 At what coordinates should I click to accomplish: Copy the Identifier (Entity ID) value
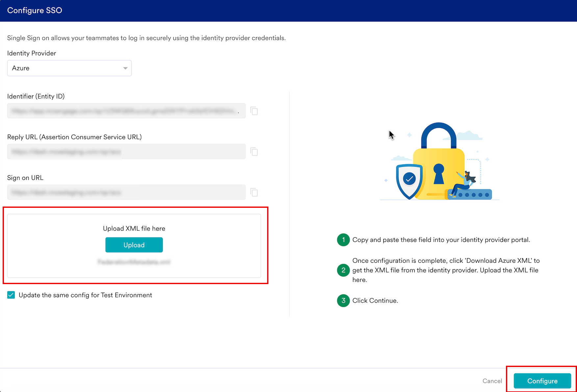point(254,111)
